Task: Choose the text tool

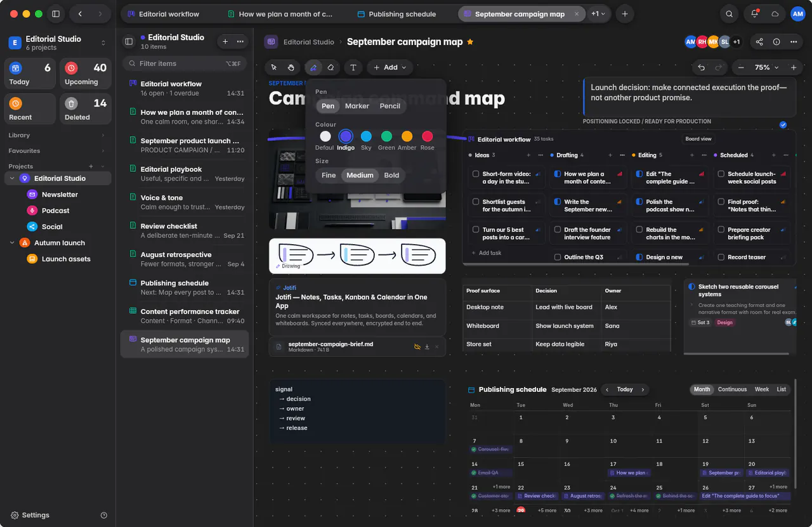Action: point(353,67)
